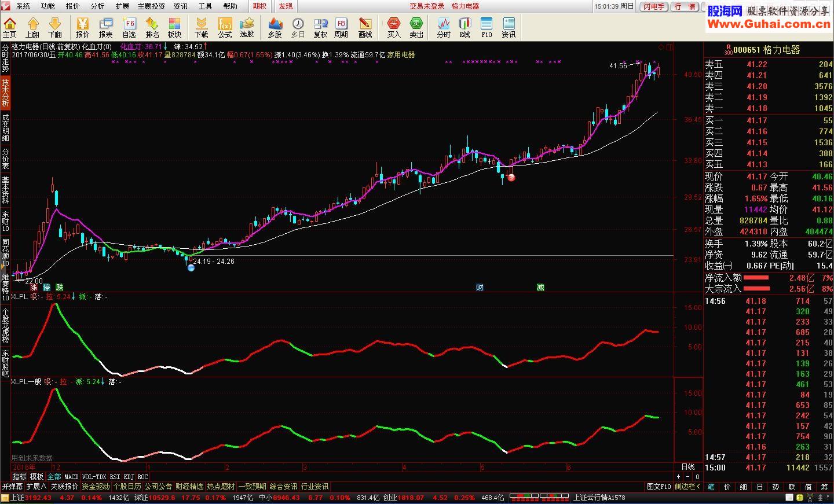The height and width of the screenshot is (504, 834).
Task: Open the 主页 home toolbar icon
Action: (10, 27)
